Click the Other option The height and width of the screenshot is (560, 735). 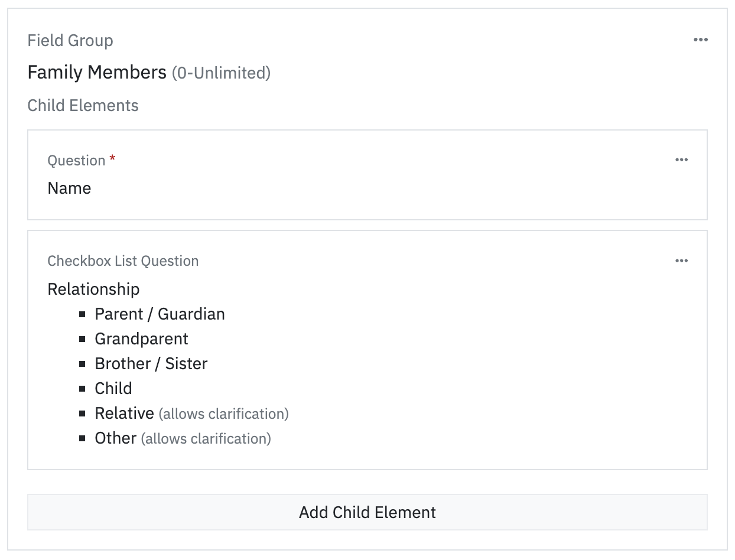pos(116,438)
